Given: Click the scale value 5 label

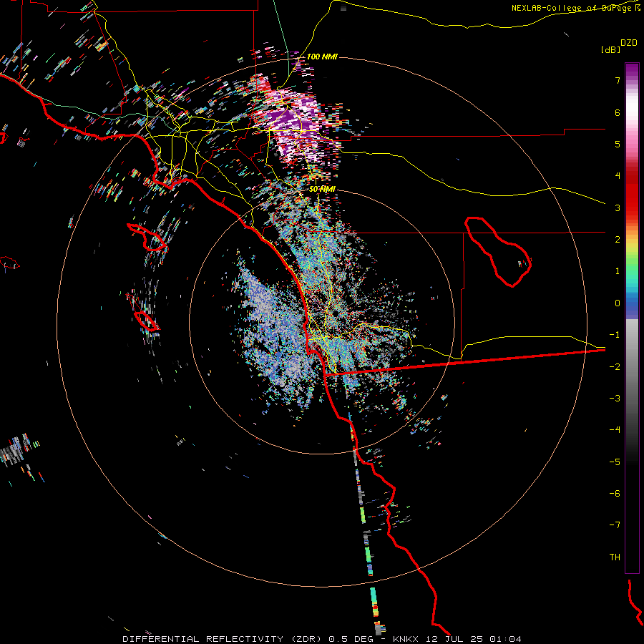Looking at the screenshot, I should tap(618, 144).
